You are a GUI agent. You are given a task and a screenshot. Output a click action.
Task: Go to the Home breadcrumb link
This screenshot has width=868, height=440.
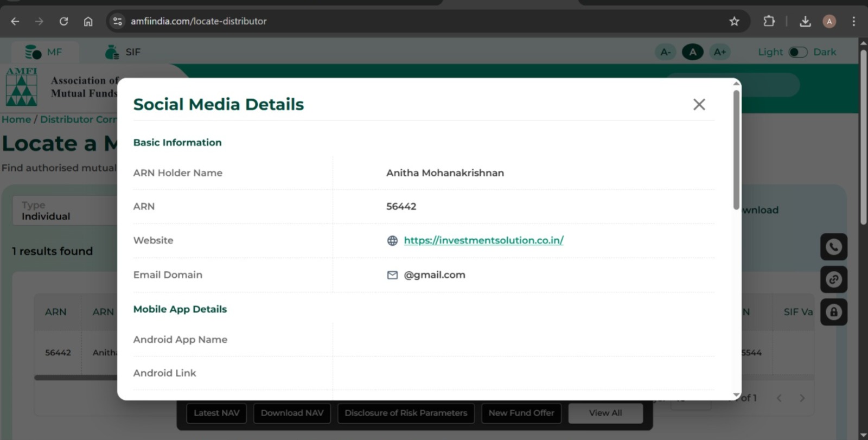(16, 119)
